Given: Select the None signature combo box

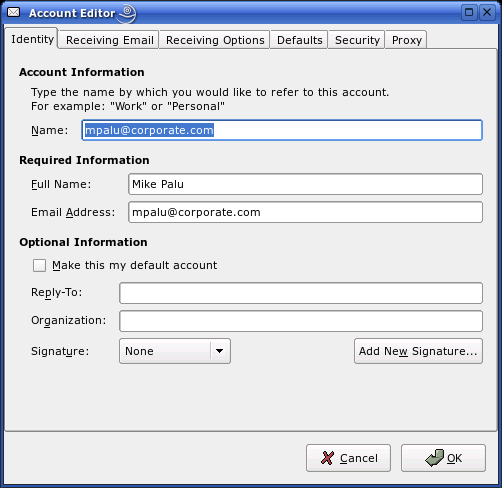Looking at the screenshot, I should point(175,351).
